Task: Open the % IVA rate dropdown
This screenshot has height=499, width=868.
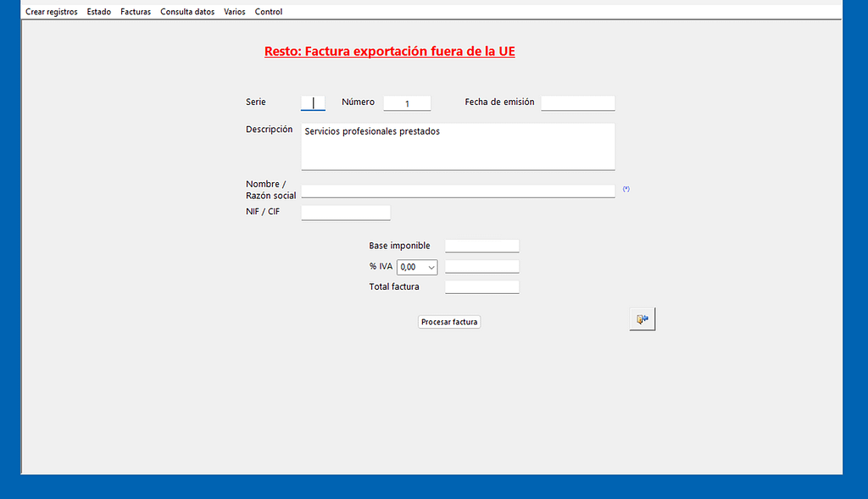Action: 416,267
